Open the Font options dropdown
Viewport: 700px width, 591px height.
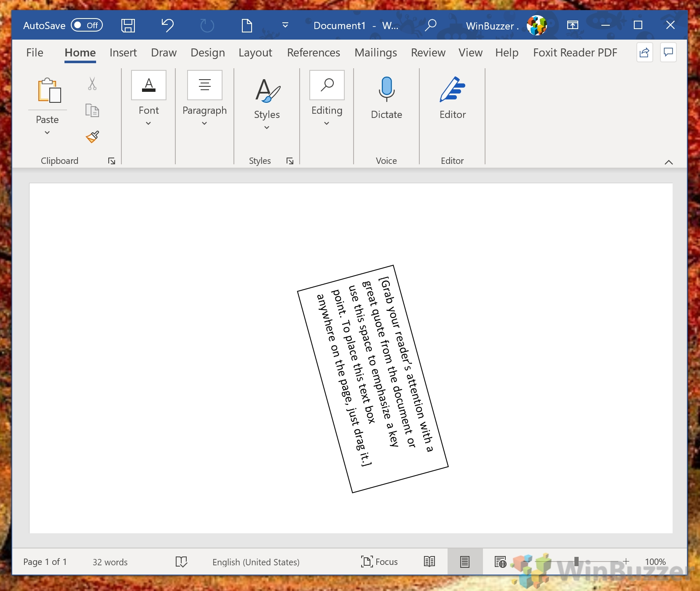(148, 123)
